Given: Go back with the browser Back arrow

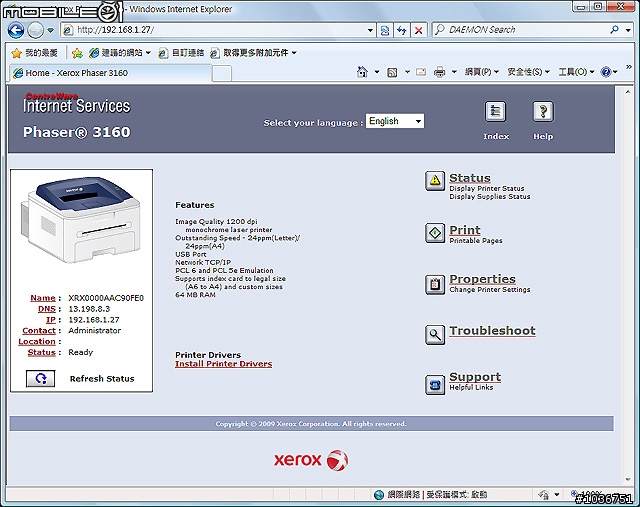Looking at the screenshot, I should 16,30.
